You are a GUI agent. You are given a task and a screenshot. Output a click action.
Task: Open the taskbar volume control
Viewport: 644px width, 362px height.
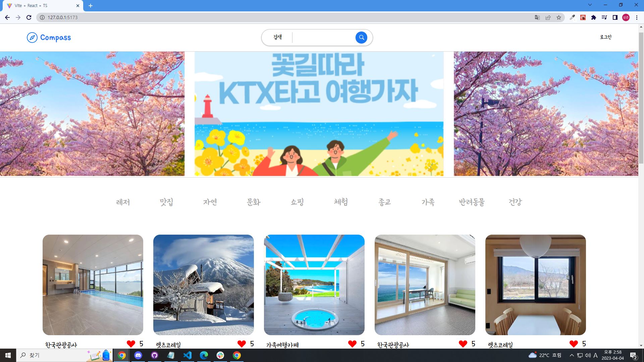pos(588,355)
